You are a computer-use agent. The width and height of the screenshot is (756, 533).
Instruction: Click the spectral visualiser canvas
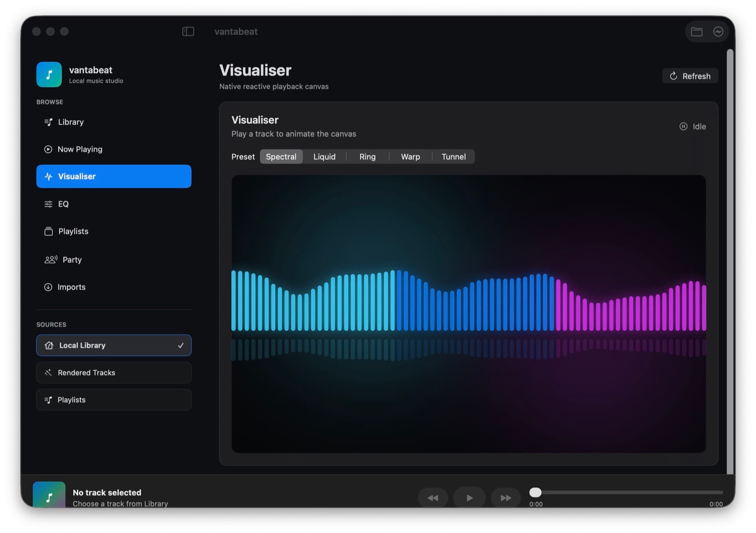[x=468, y=314]
